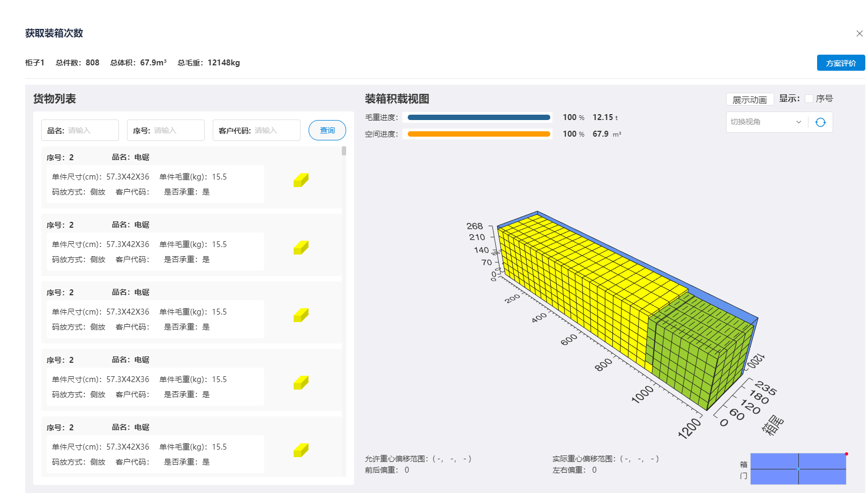
Task: Click the orange 空间进度 progress bar
Action: (x=478, y=134)
